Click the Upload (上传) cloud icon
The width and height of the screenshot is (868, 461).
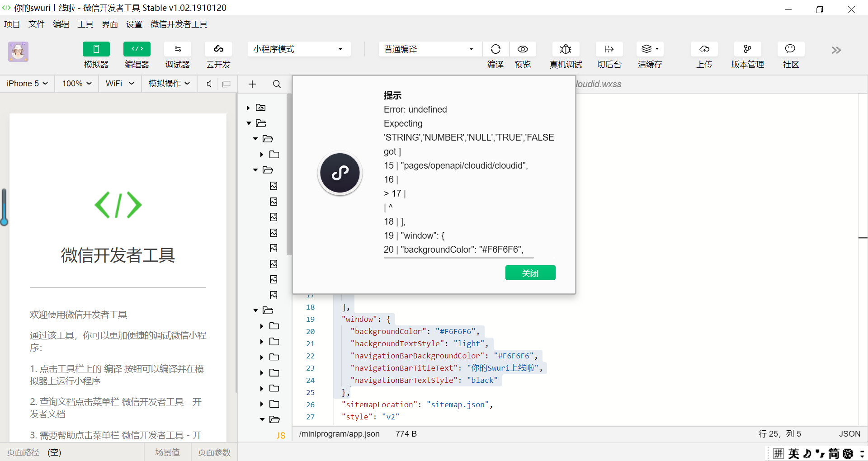click(704, 49)
